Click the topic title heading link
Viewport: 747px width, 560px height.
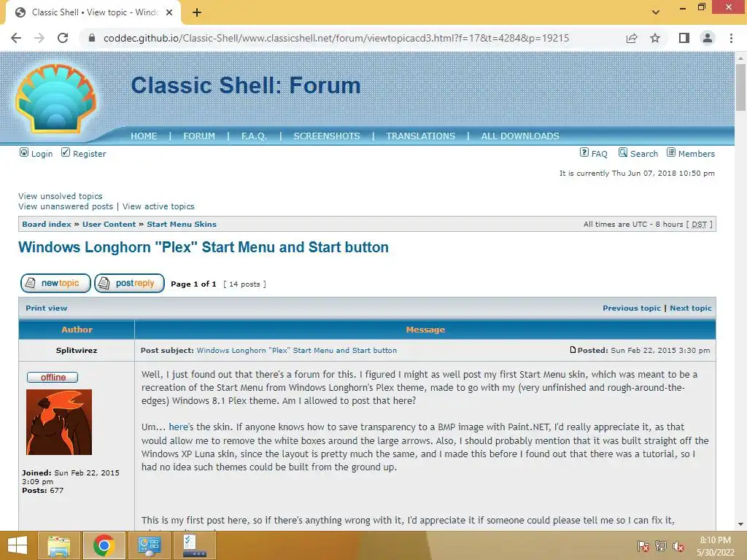[x=204, y=247]
